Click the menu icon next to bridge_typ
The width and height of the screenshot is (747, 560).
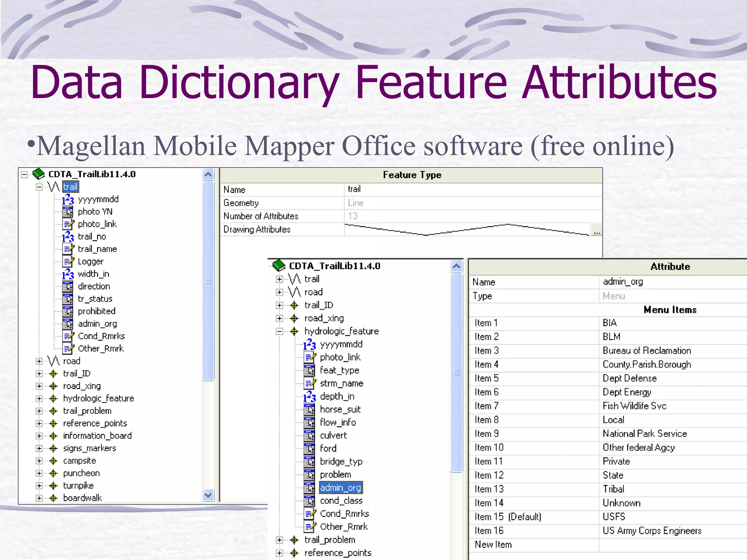[310, 462]
